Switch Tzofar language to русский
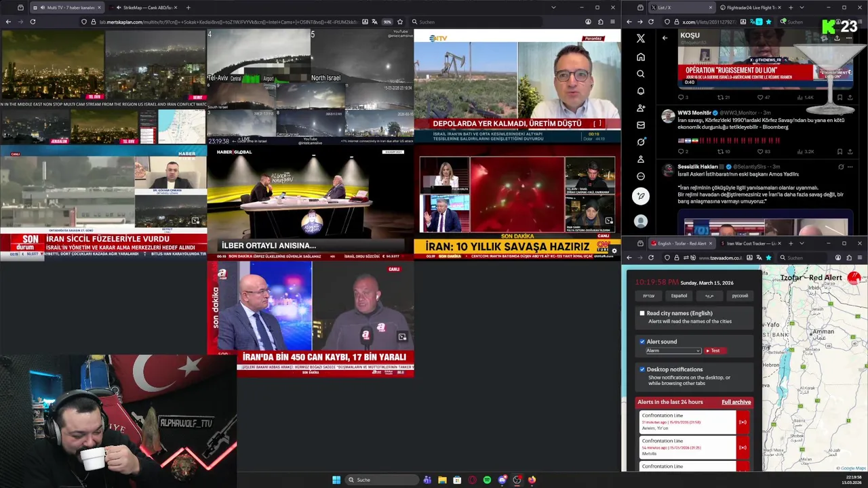 click(x=740, y=296)
